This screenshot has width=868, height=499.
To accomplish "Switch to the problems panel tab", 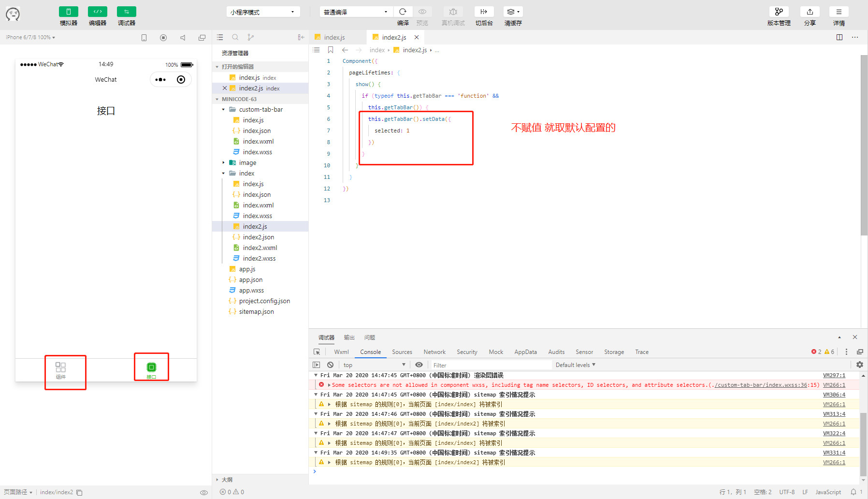I will (370, 338).
